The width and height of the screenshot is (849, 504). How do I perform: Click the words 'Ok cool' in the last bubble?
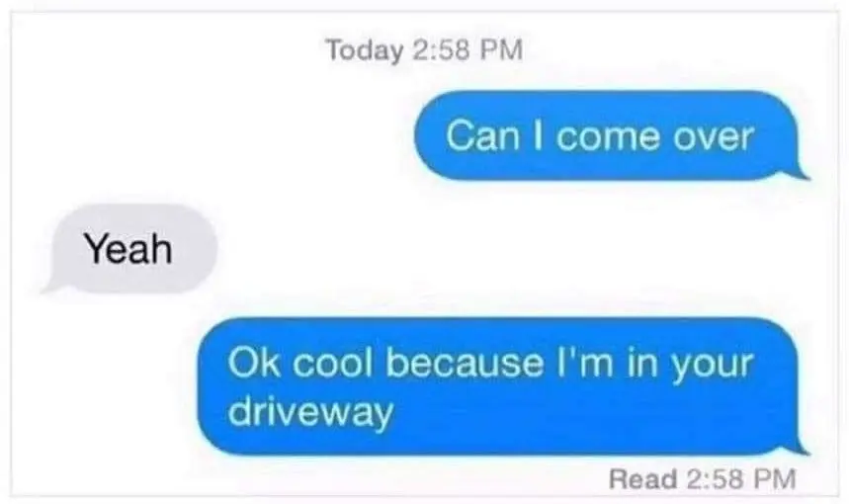click(x=300, y=362)
